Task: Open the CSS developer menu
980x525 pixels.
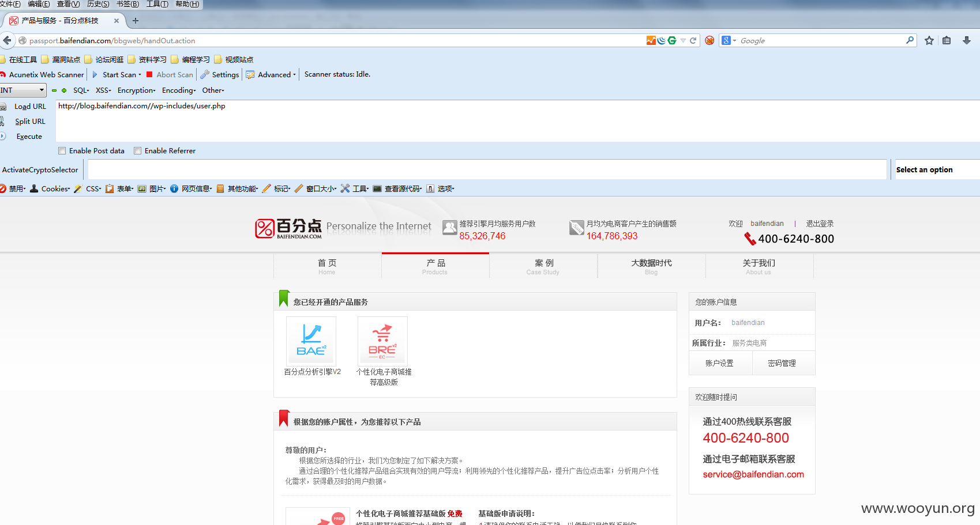Action: pyautogui.click(x=88, y=188)
